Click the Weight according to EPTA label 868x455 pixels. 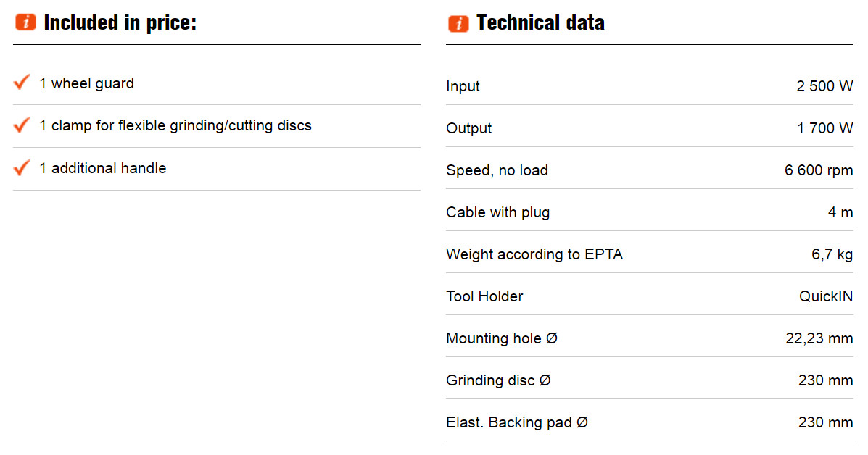[534, 254]
